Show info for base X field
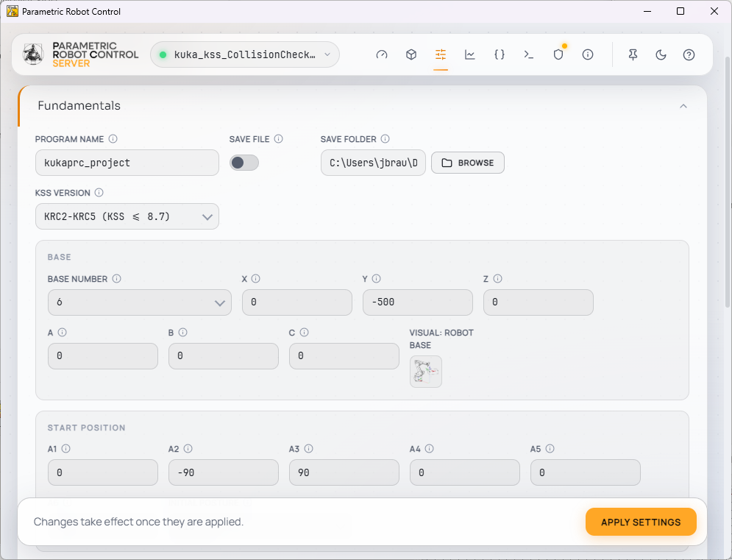732x560 pixels. 255,278
